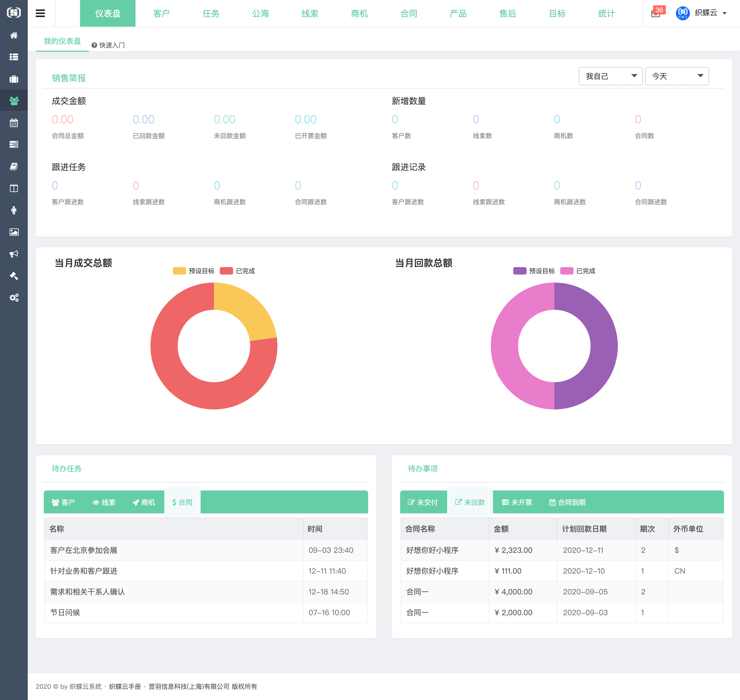This screenshot has width=740, height=700.
Task: Open the 今天 time range dropdown
Action: pos(677,76)
